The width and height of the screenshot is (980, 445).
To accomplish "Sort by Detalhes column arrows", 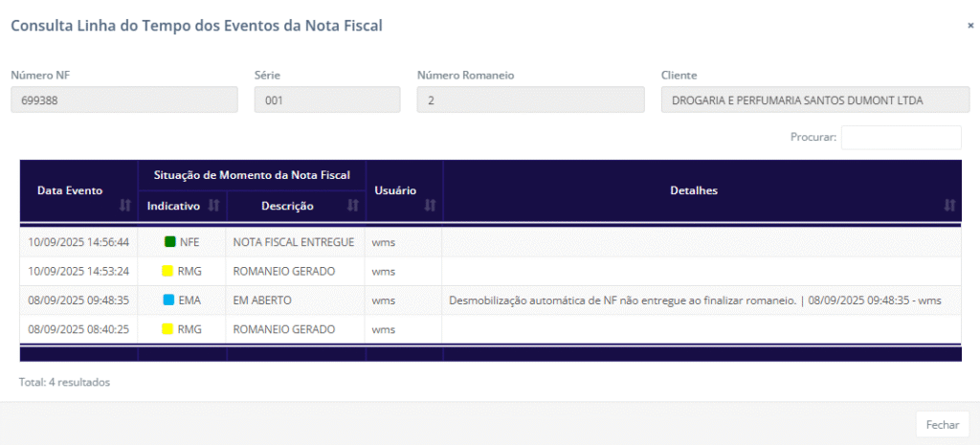I will (948, 206).
